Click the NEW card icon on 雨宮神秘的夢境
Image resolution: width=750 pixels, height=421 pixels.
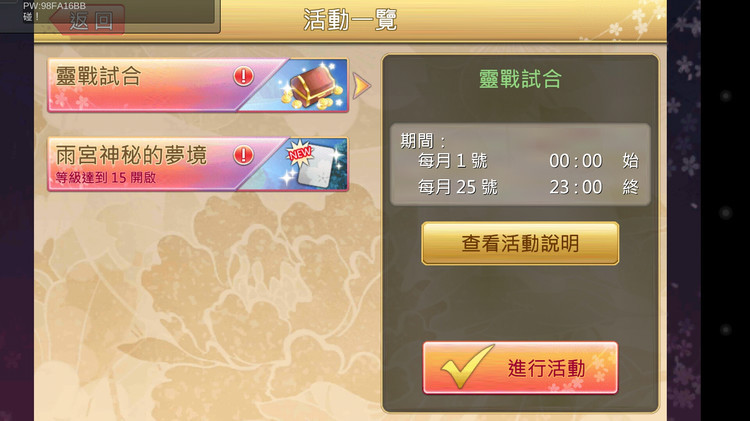(x=312, y=165)
